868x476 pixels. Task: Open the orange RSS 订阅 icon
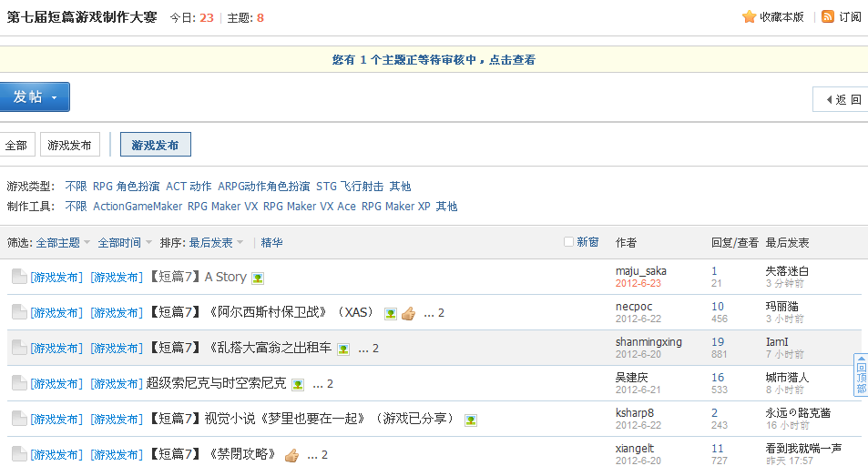[828, 16]
